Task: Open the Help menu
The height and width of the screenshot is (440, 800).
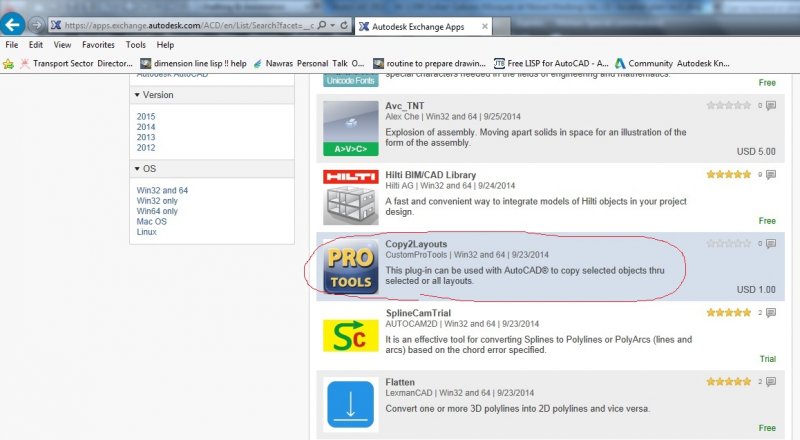Action: [x=165, y=44]
